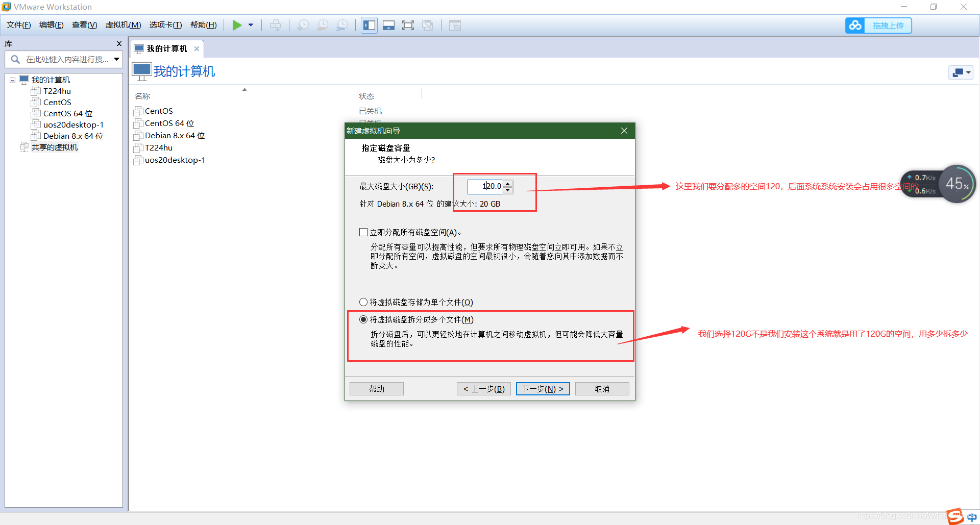
Task: Click the 中 input language indicator
Action: coord(972,517)
